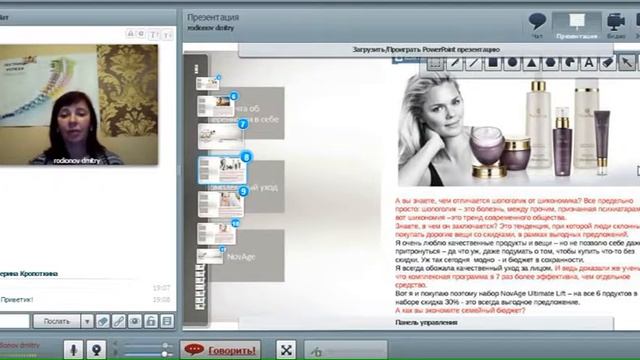Select the small first slide thumbnail at top
This screenshot has width=640, height=360.
[207, 84]
